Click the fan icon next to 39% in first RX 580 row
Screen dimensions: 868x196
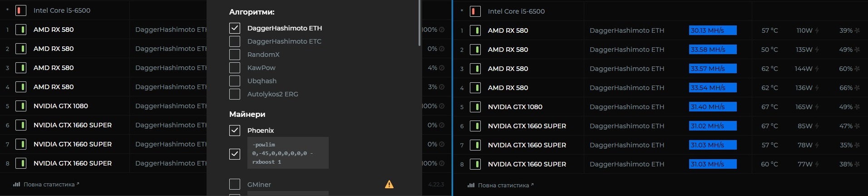[857, 30]
